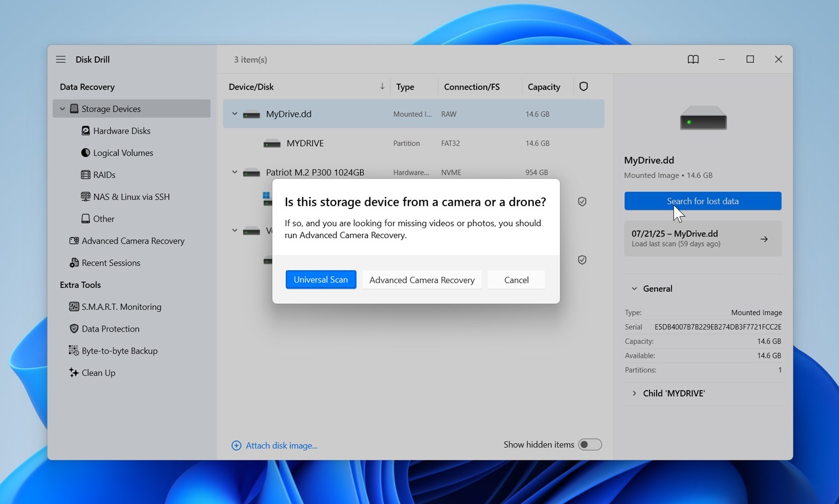Select Logical Volumes in the sidebar
839x504 pixels.
pos(123,153)
